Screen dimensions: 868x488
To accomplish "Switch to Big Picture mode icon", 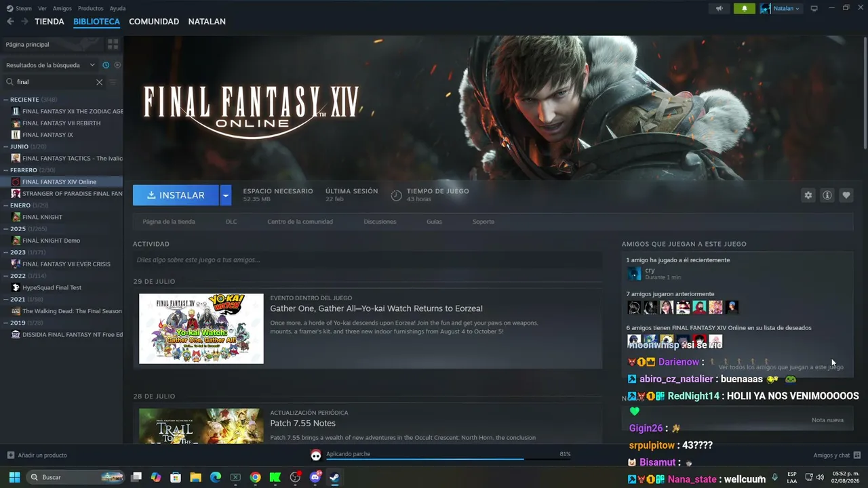I will click(x=814, y=8).
